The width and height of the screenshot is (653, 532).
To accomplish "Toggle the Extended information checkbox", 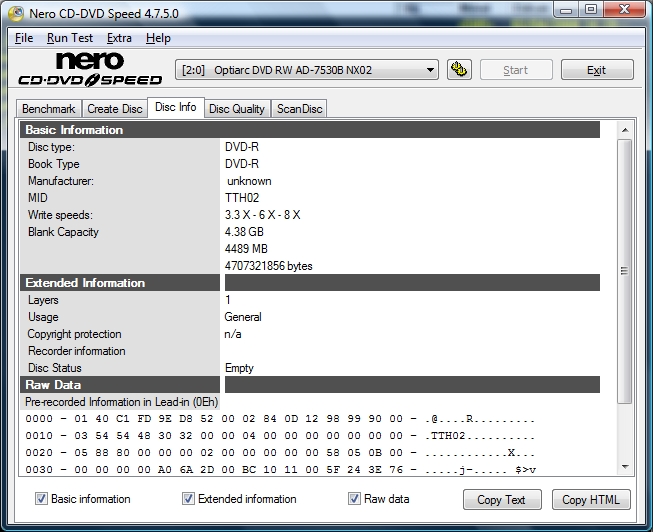I will tap(188, 498).
